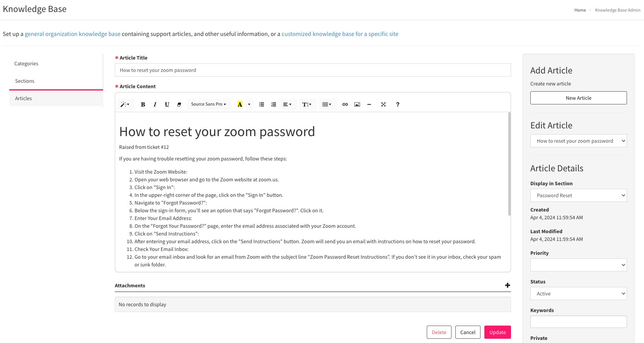Open the Display in Section dropdown
This screenshot has height=343, width=644.
coord(579,195)
